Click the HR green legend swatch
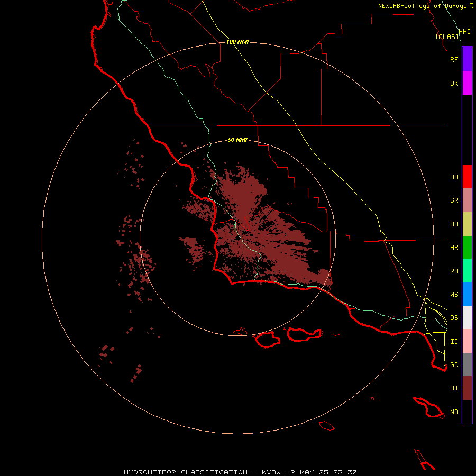This screenshot has width=476, height=476. click(467, 247)
